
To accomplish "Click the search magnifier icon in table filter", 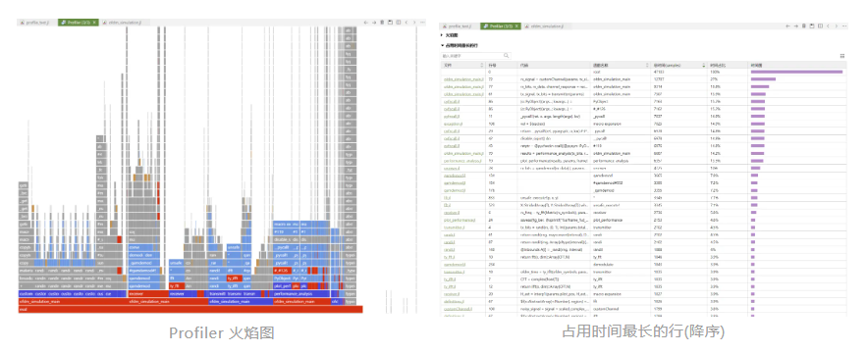I will point(506,56).
